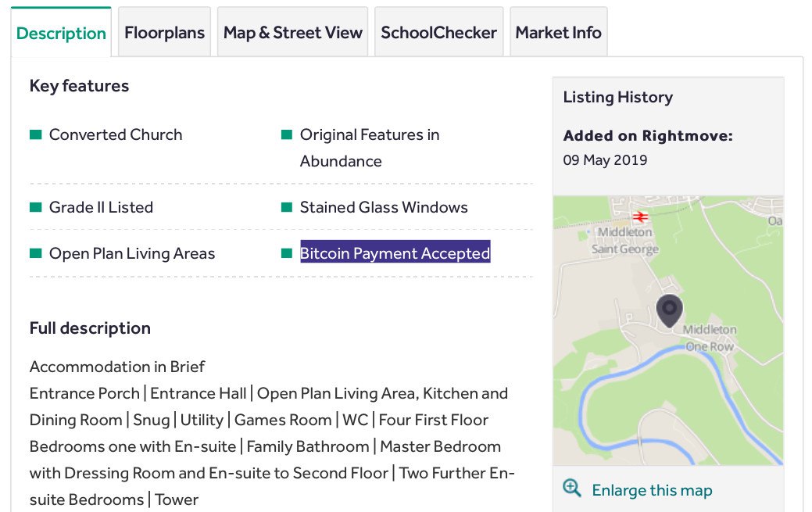Switch to Map & Street View tab
The height and width of the screenshot is (512, 812).
pos(292,33)
